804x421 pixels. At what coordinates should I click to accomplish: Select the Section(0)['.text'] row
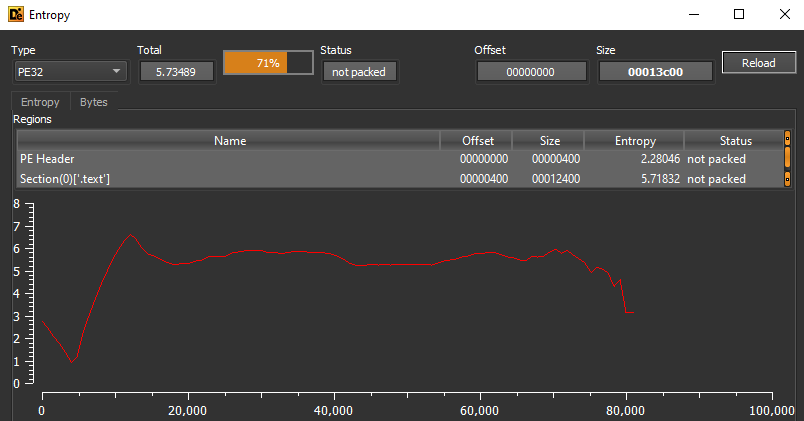click(229, 179)
